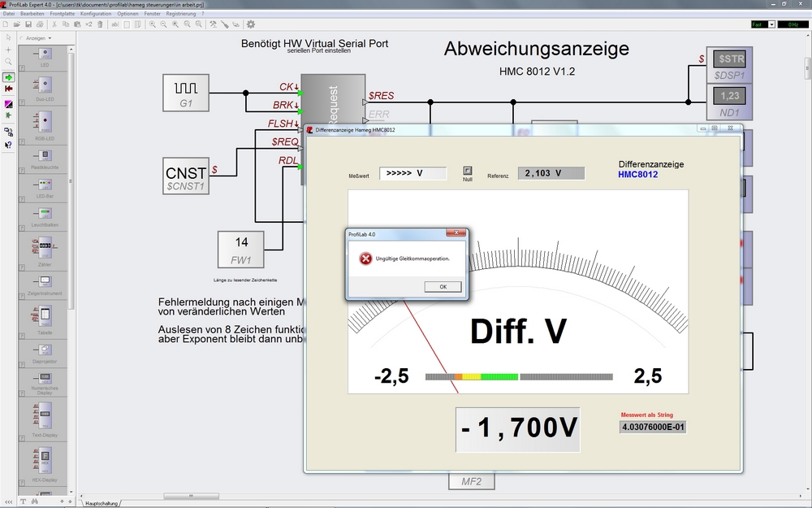The image size is (812, 508).
Task: Click the Delete trash toolbar icon
Action: 101,24
